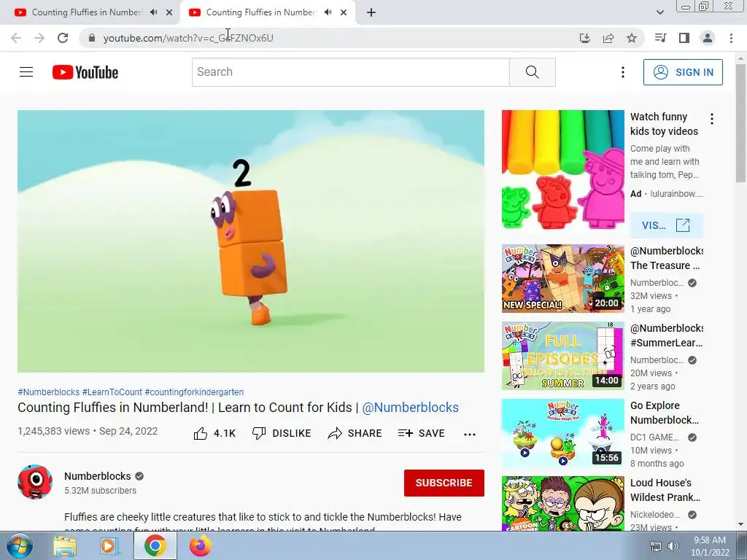View site info via lock icon
This screenshot has width=747, height=560.
(92, 38)
